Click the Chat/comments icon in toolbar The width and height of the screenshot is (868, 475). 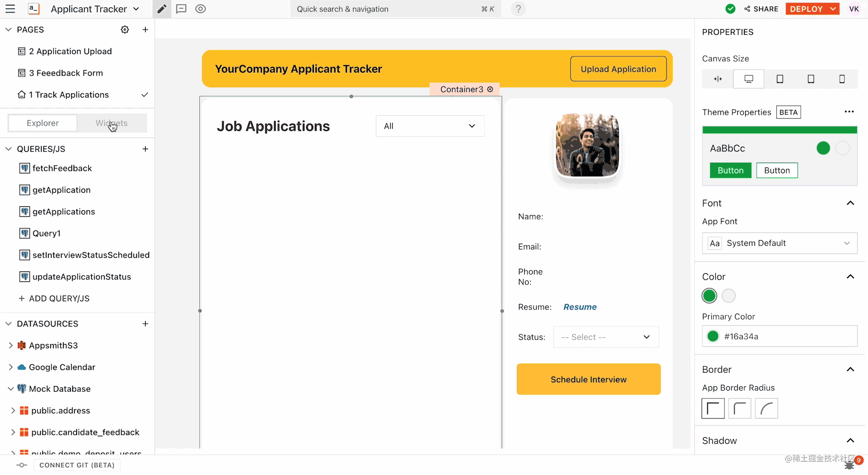point(181,9)
